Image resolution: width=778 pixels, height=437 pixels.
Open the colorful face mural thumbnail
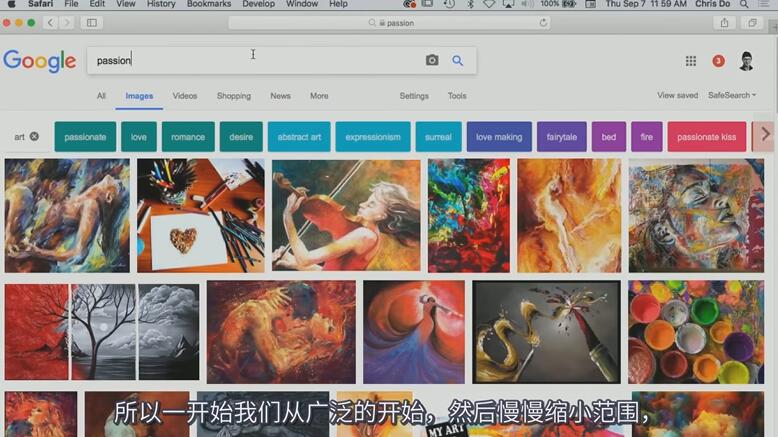pyautogui.click(x=696, y=215)
